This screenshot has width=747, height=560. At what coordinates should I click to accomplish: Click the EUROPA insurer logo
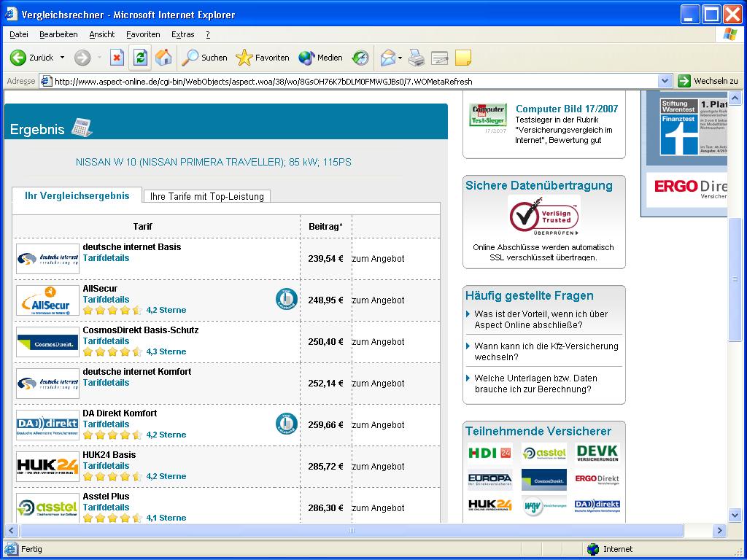[489, 479]
